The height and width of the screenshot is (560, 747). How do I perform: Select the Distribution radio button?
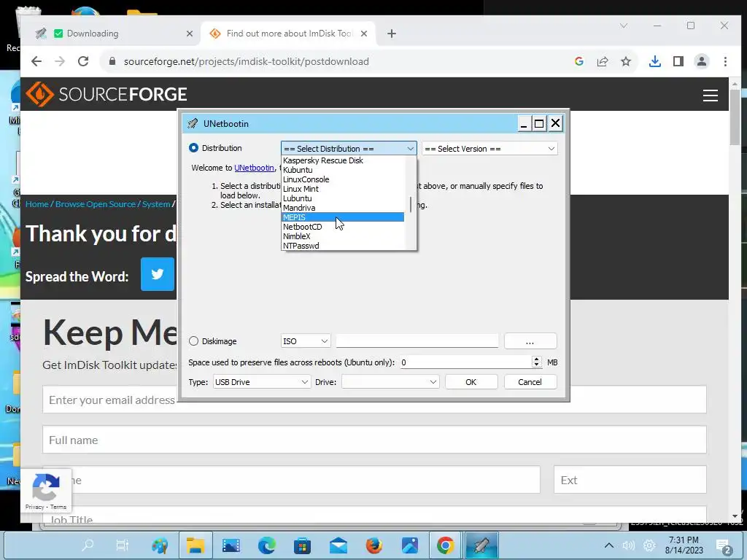click(193, 148)
